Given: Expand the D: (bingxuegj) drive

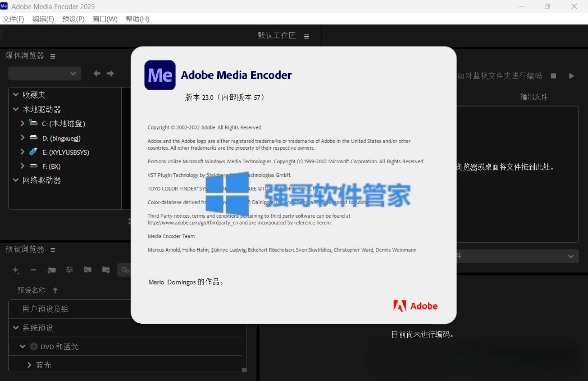Looking at the screenshot, I should (x=23, y=138).
